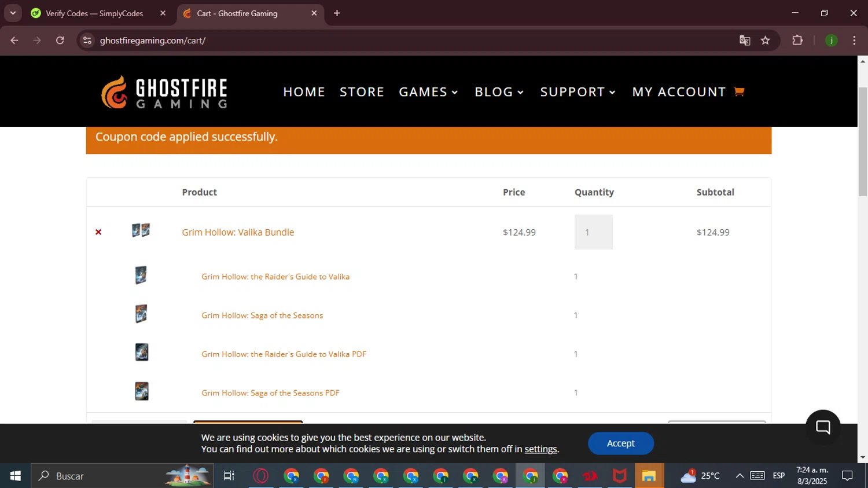Click the Valika Bundle thumbnail image

tap(141, 230)
